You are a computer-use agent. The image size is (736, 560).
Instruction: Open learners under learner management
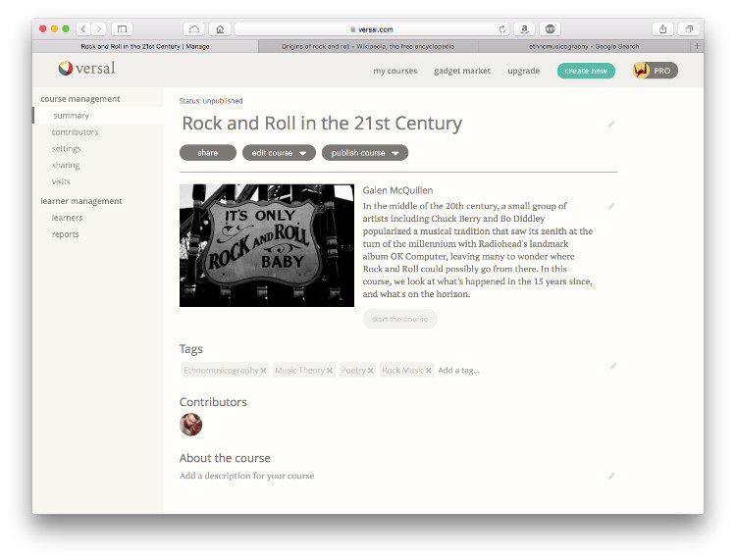[67, 218]
